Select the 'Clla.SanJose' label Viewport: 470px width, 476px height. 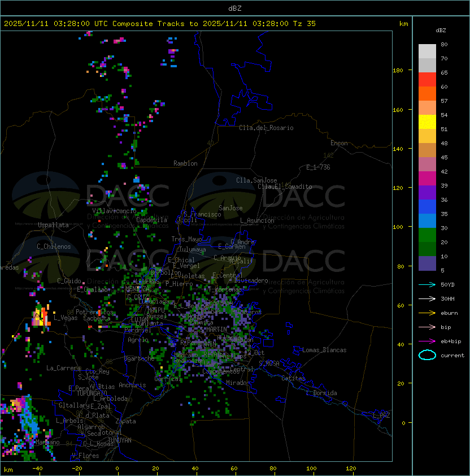[256, 180]
